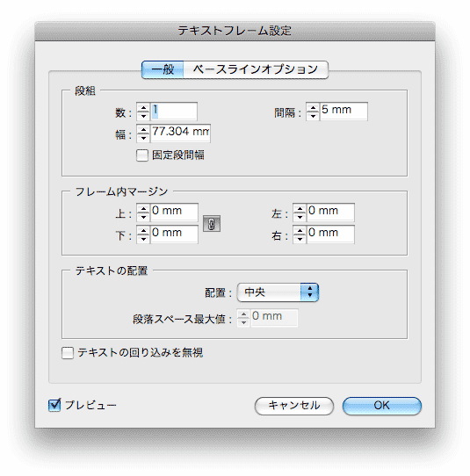
Task: Increase 右 right margin with stepper up arrow
Action: pyautogui.click(x=300, y=230)
